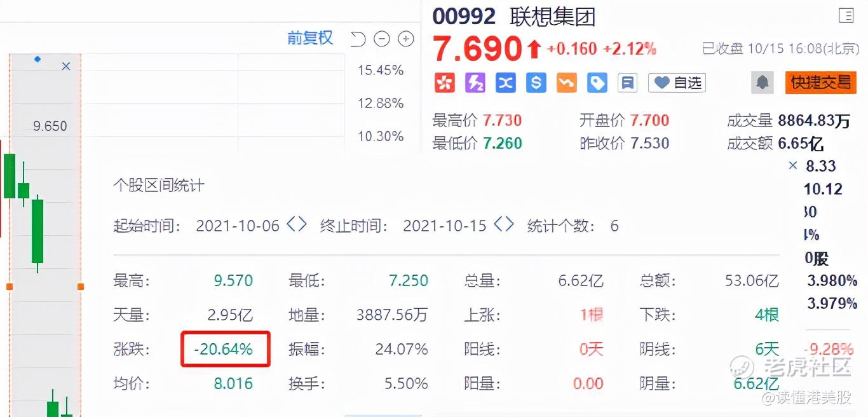Open the notes comment icon
The height and width of the screenshot is (417, 868).
[x=627, y=83]
